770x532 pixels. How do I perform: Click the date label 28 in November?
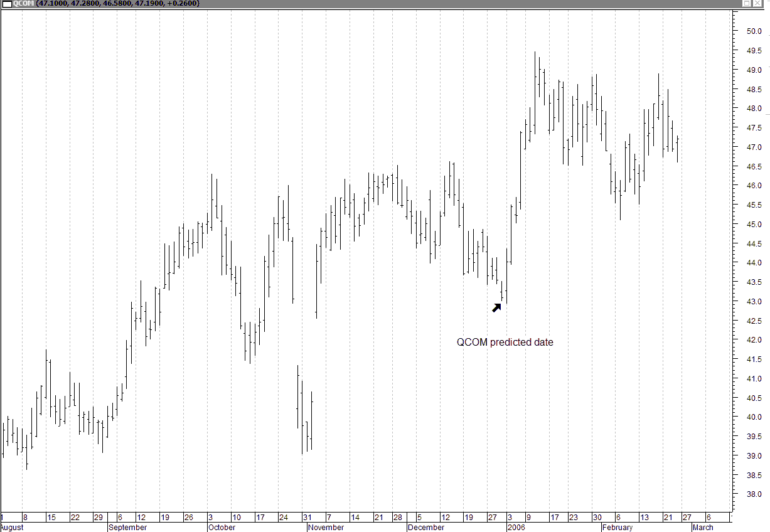click(x=397, y=518)
